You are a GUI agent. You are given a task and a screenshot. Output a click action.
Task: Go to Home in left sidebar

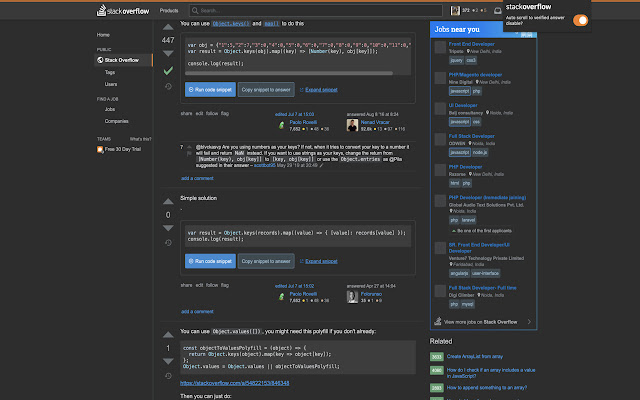point(103,35)
